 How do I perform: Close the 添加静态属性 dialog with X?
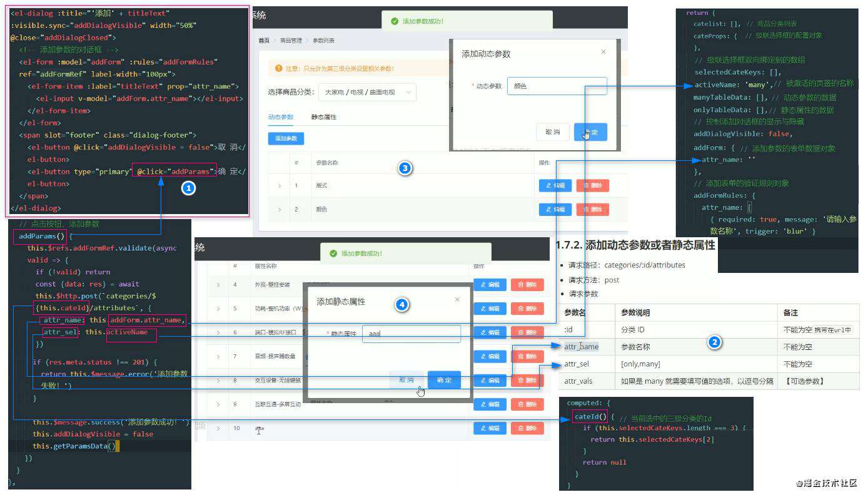pyautogui.click(x=457, y=300)
